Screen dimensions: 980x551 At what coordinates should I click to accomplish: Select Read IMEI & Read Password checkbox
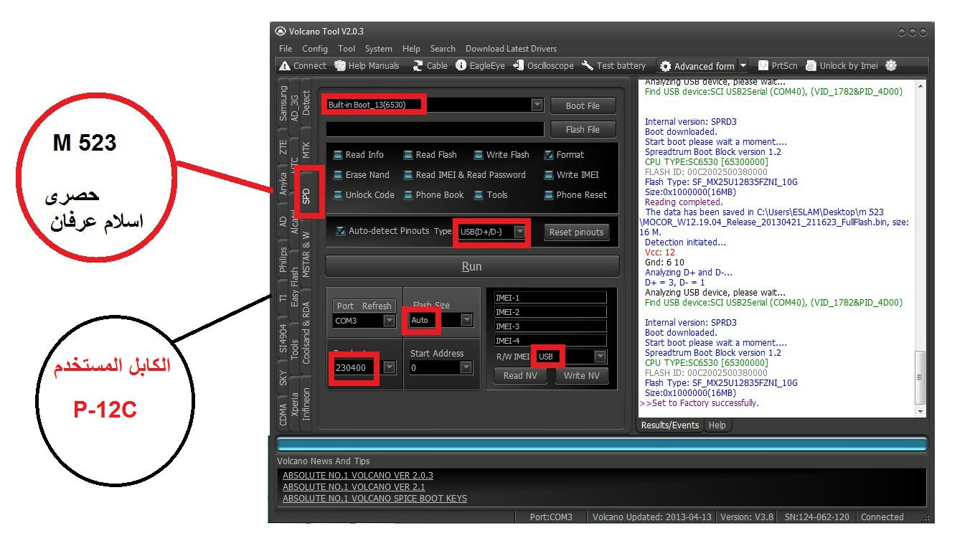(408, 175)
